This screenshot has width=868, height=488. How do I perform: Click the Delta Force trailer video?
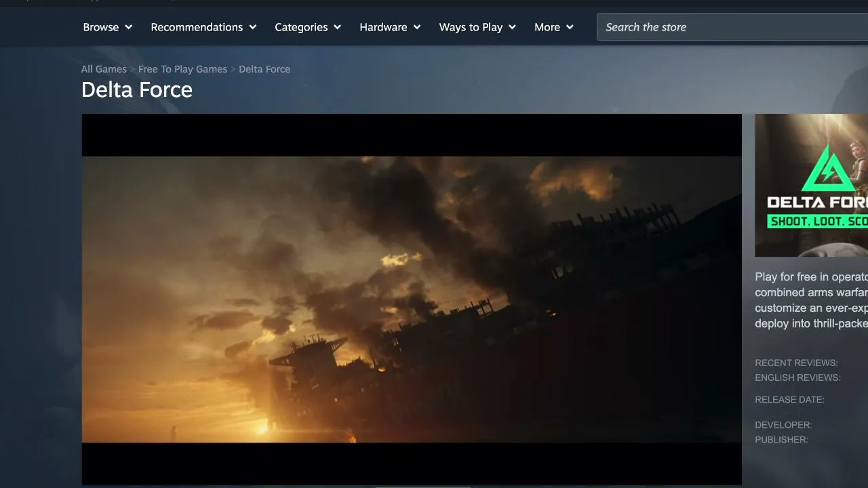[412, 300]
